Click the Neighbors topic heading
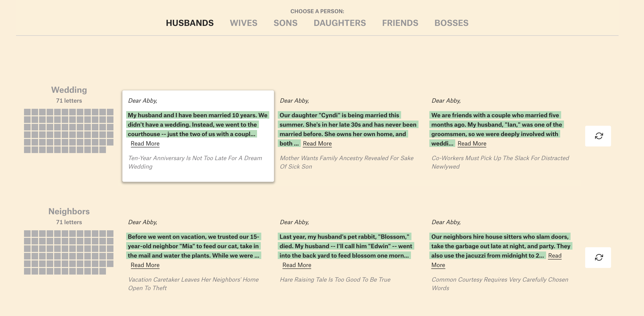The width and height of the screenshot is (644, 316). click(x=69, y=211)
